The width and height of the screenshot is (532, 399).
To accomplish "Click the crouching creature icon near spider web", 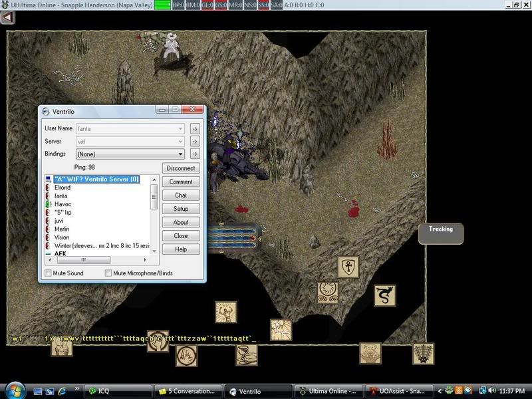I will click(370, 353).
